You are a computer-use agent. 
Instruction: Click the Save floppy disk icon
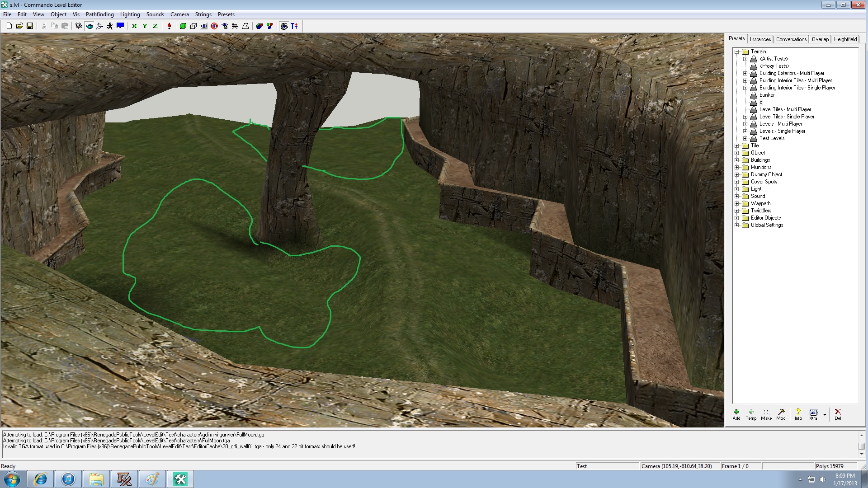(30, 26)
